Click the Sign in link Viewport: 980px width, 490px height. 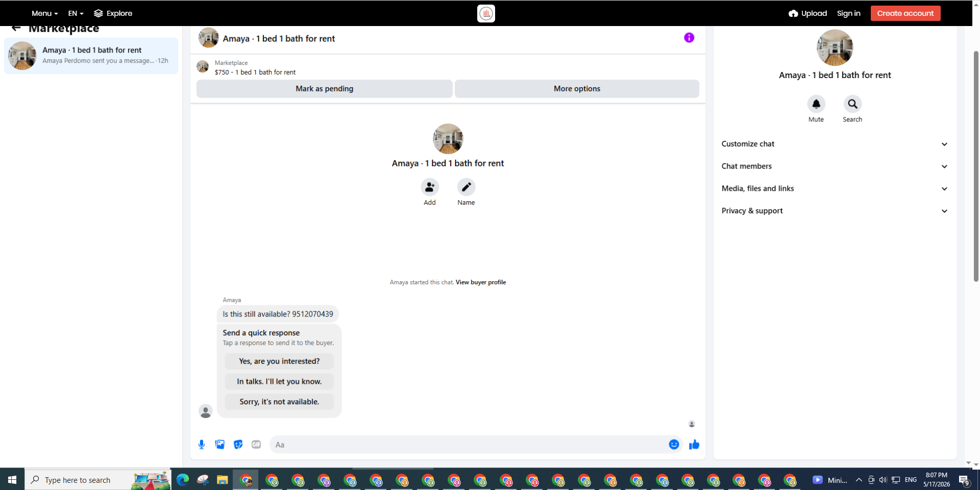pyautogui.click(x=848, y=13)
